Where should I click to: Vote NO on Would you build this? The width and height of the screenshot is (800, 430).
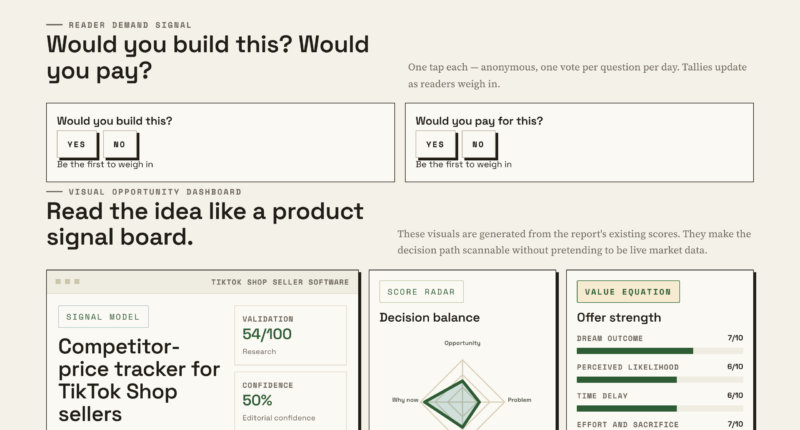pos(120,144)
